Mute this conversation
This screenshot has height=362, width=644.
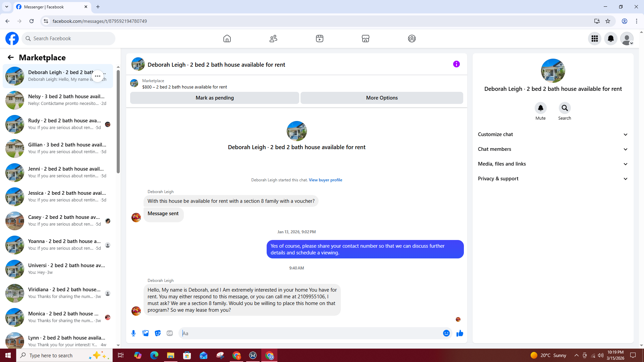(x=540, y=108)
